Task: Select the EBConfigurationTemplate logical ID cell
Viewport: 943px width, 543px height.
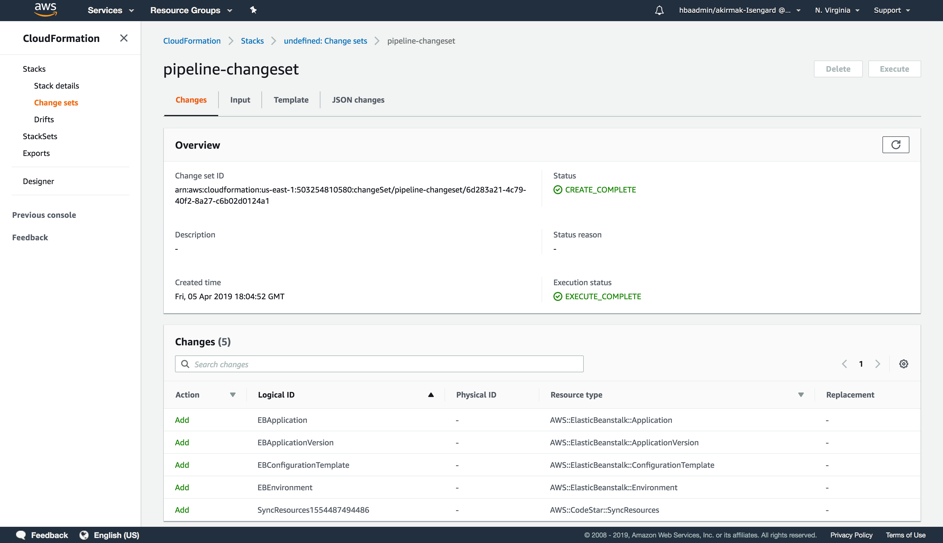Action: (303, 465)
